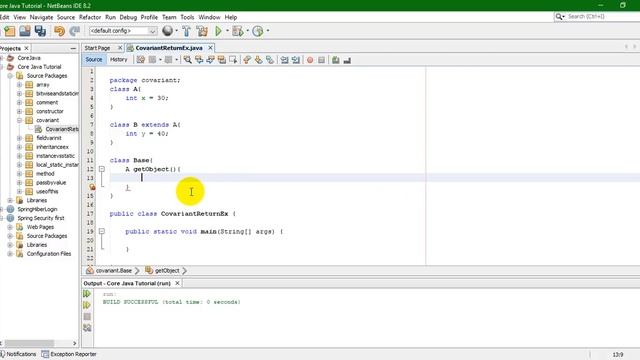This screenshot has height=360, width=640.
Task: Click the Shift Line Right icon
Action: coord(296,60)
